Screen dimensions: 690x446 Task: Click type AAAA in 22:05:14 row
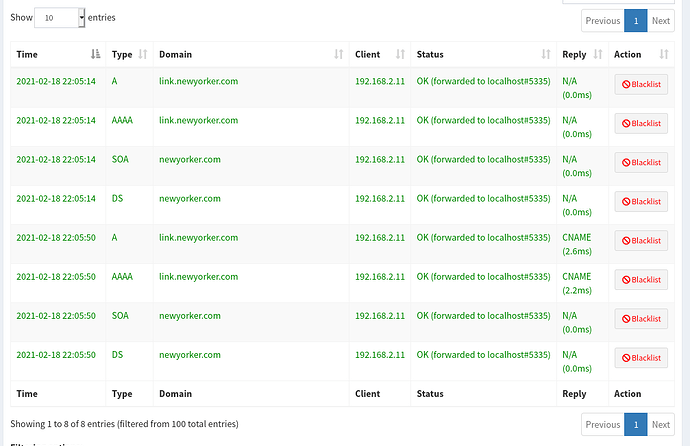[x=122, y=121]
